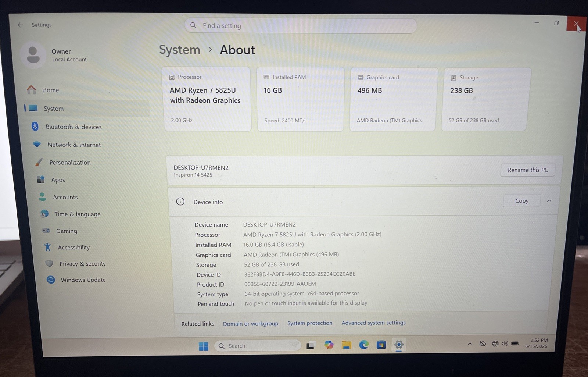Image resolution: width=588 pixels, height=377 pixels.
Task: Go back with the Settings back arrow
Action: (x=20, y=25)
